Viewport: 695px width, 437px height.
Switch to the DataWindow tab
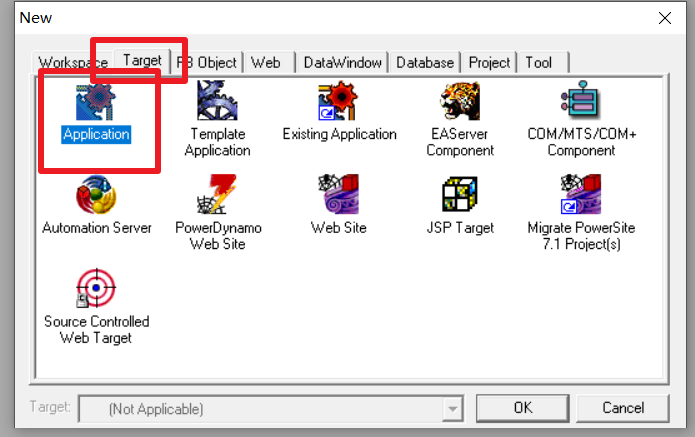coord(342,63)
